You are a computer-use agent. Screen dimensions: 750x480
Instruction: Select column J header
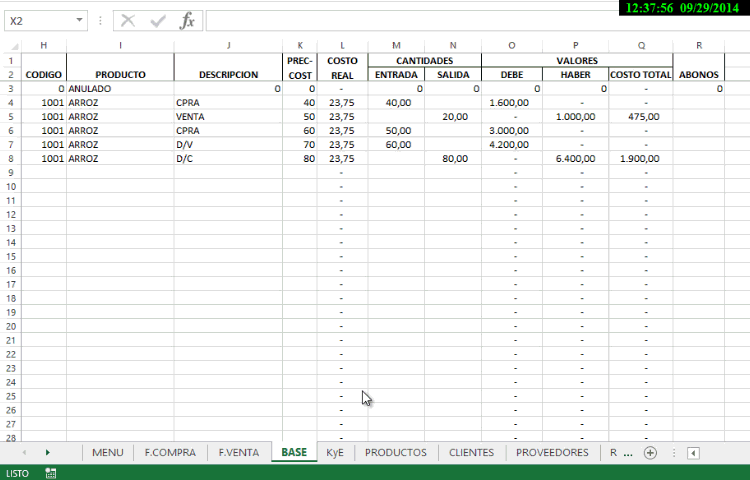228,45
